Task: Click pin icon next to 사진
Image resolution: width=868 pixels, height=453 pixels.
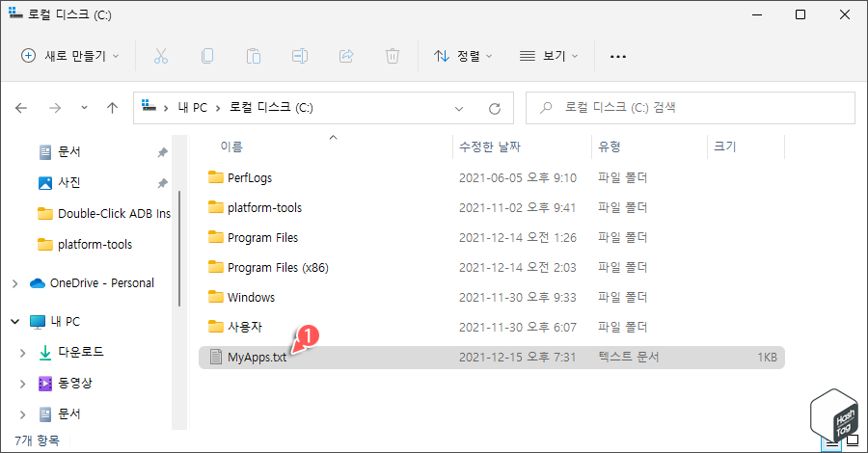Action: coord(162,183)
